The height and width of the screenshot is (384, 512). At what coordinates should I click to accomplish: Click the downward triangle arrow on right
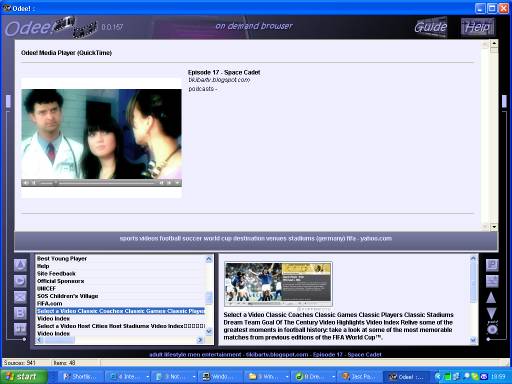coord(492,313)
